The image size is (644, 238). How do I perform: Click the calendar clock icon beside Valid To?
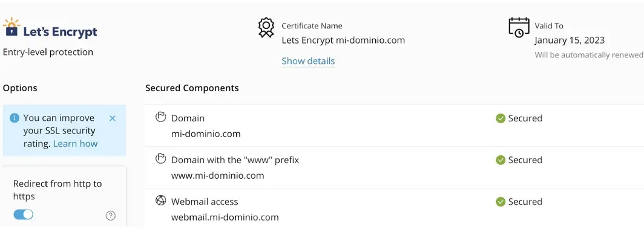pyautogui.click(x=519, y=27)
